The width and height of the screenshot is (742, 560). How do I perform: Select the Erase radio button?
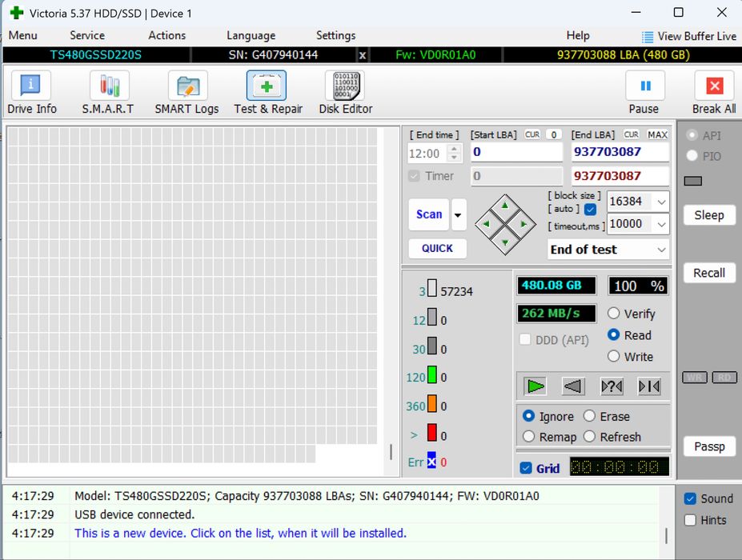589,416
